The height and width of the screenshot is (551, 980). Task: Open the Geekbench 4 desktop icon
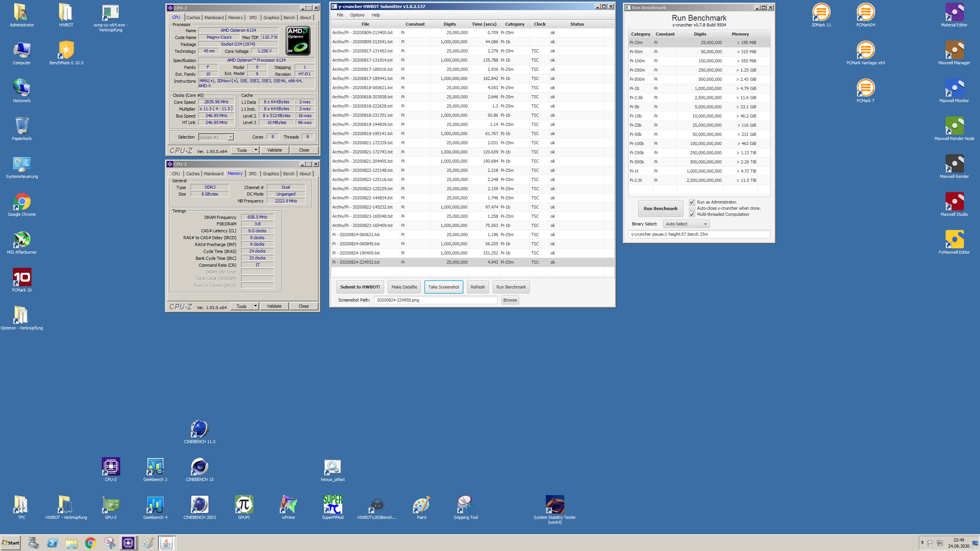tap(155, 507)
